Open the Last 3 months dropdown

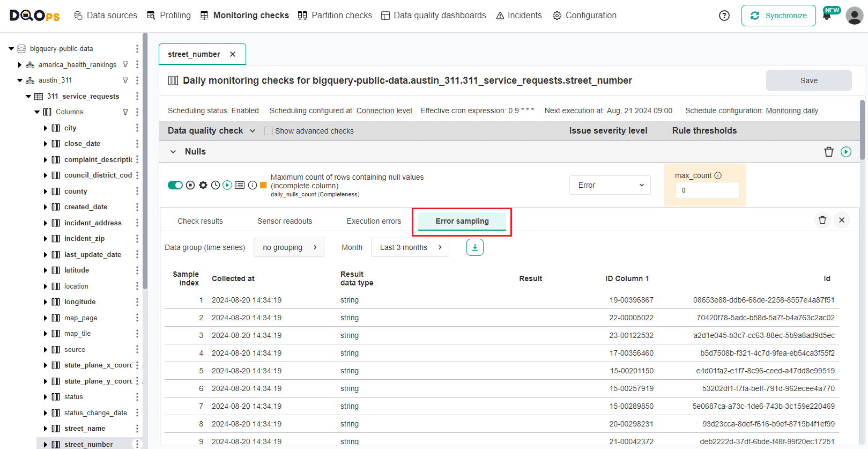[410, 247]
